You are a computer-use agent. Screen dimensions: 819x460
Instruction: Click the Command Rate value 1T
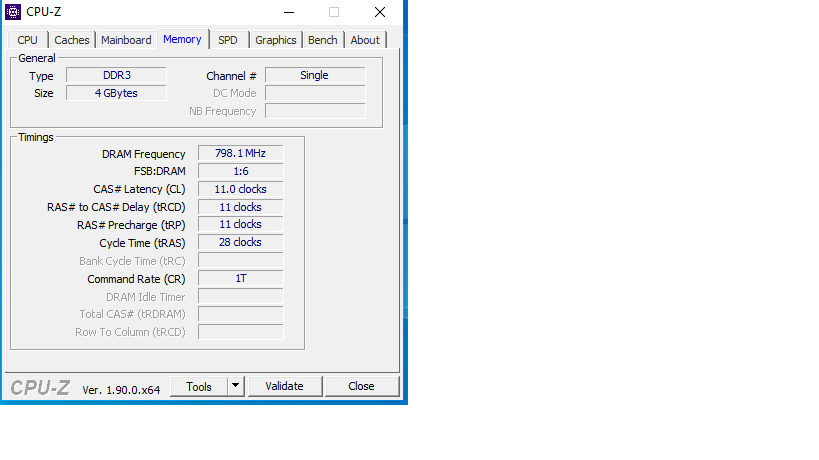coord(241,278)
